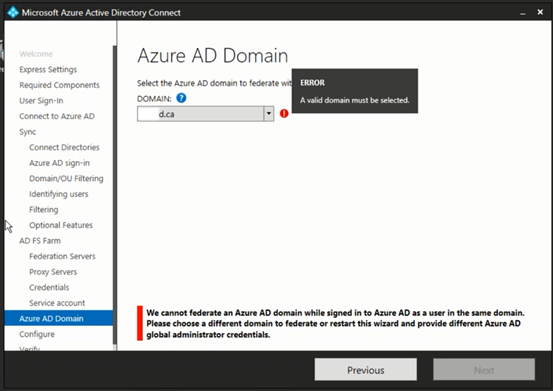Select the AD FS Farm section
553x391 pixels.
click(40, 240)
